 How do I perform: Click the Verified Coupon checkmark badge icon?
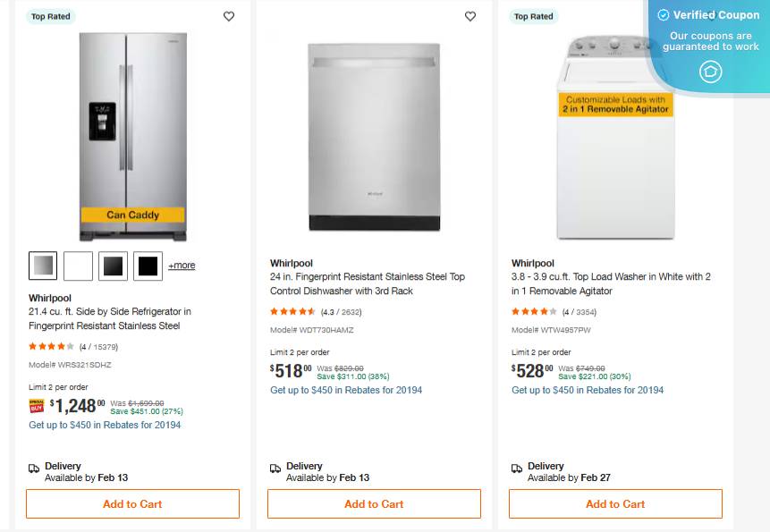(663, 14)
